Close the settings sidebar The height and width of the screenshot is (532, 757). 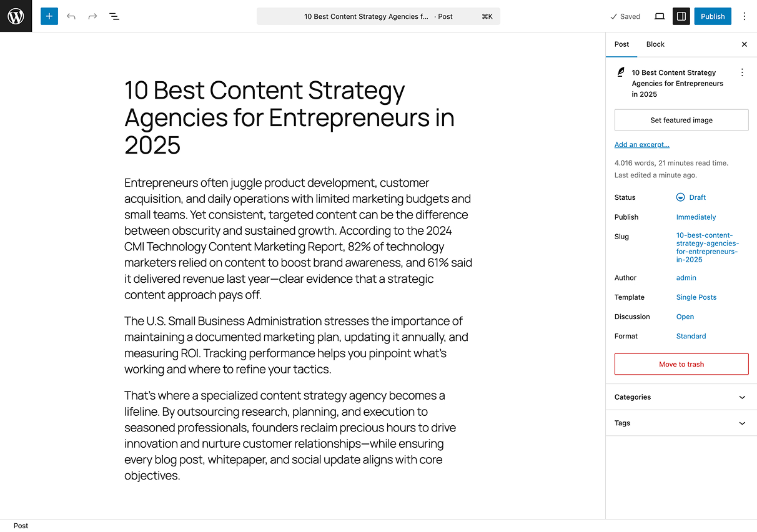744,44
